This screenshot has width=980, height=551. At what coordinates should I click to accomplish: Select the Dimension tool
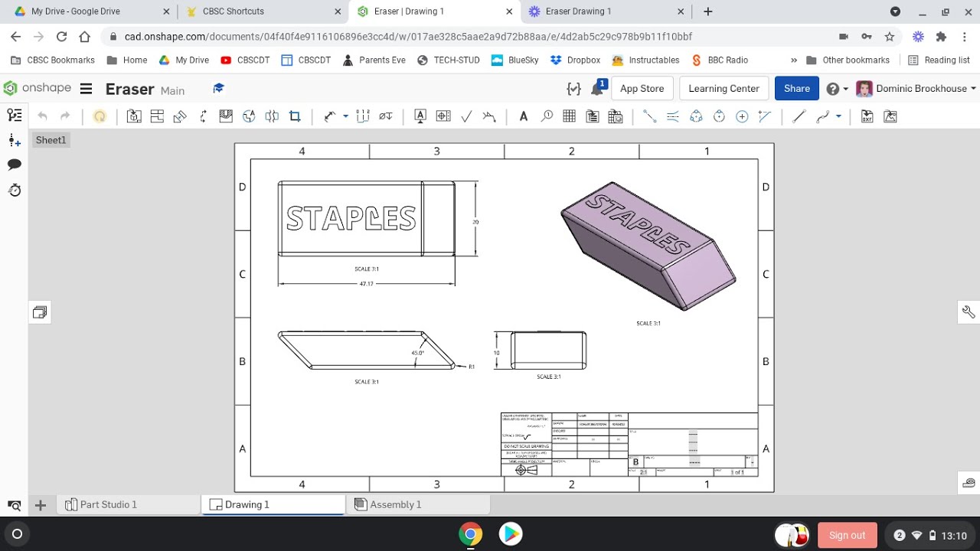pyautogui.click(x=330, y=116)
